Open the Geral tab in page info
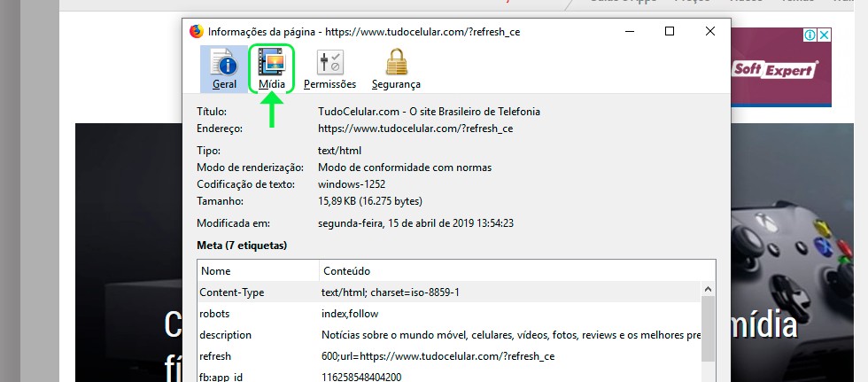The image size is (868, 382). tap(224, 69)
